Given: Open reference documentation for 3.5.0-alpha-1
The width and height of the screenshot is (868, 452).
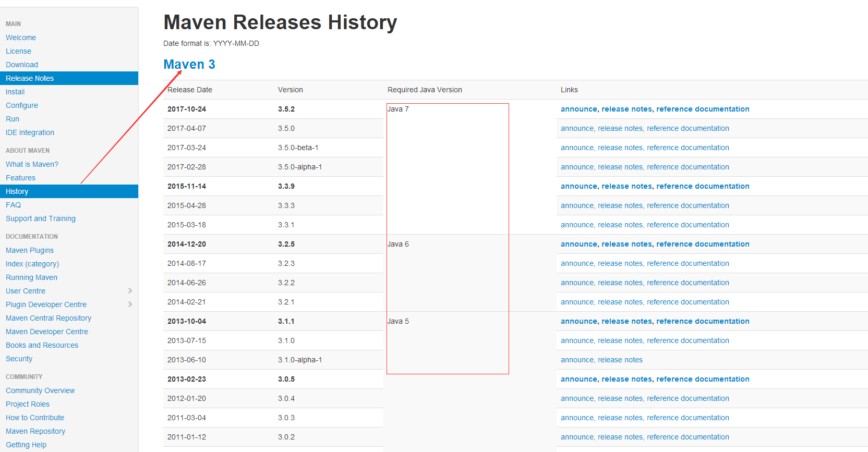Looking at the screenshot, I should 688,167.
